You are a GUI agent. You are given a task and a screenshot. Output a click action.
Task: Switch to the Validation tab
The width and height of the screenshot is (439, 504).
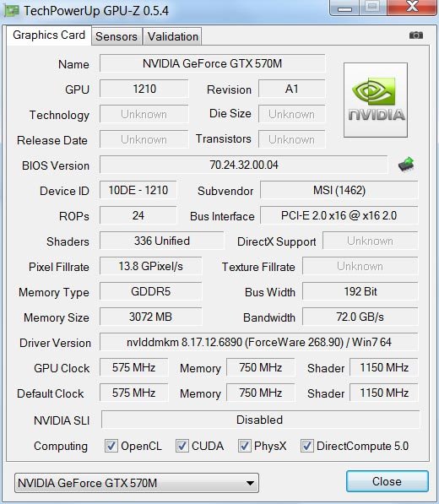point(172,36)
